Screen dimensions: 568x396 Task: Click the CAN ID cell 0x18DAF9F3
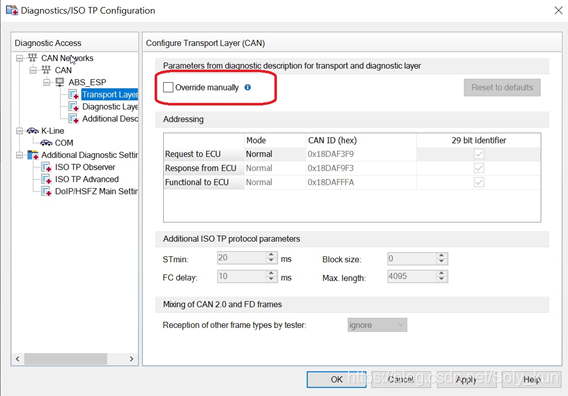361,168
